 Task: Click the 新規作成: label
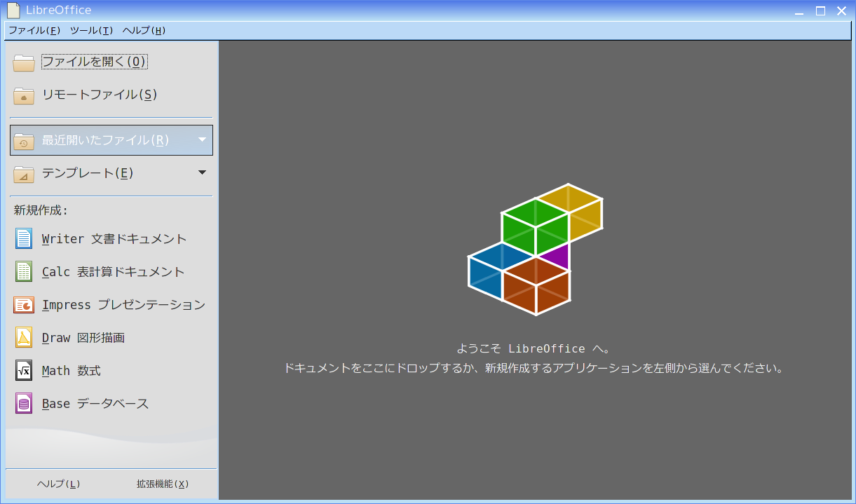[41, 210]
